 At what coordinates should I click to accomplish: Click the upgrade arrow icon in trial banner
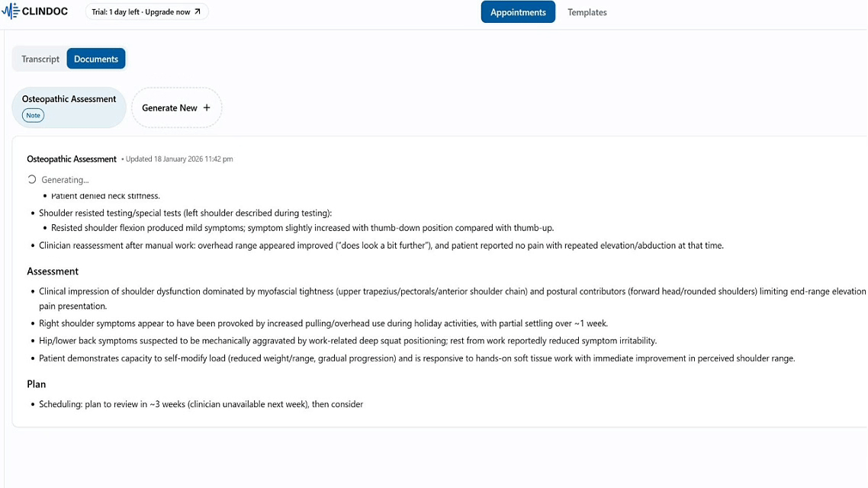198,12
